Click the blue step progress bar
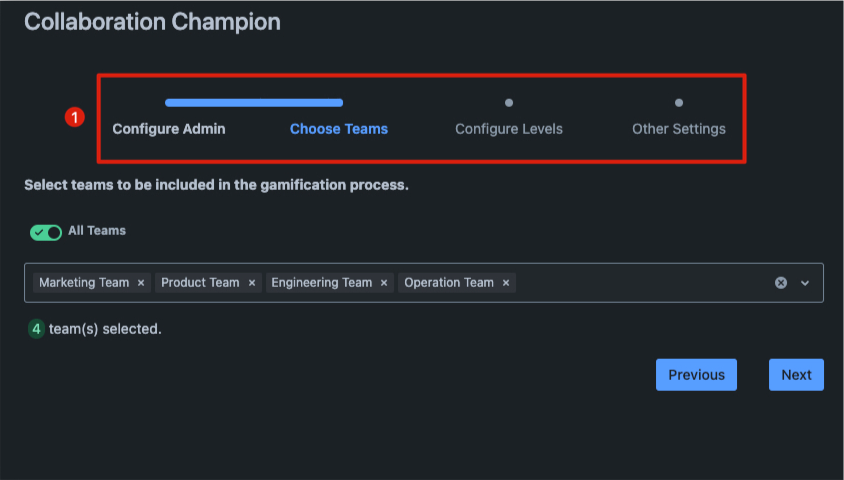This screenshot has height=480, width=844. click(254, 102)
